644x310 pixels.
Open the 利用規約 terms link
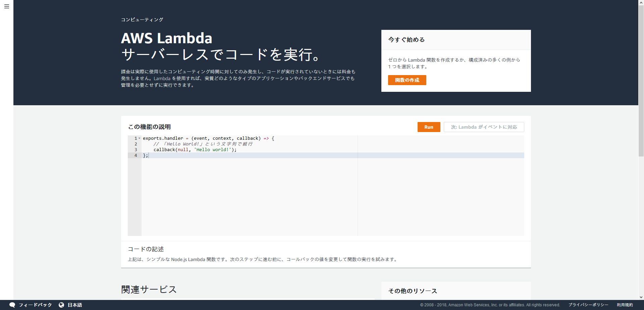(625, 305)
